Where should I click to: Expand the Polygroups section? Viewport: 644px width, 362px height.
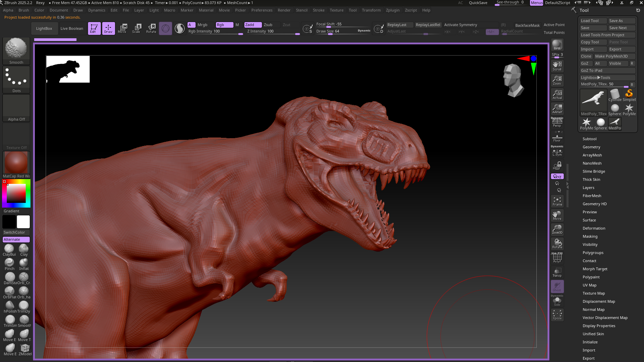(x=593, y=253)
